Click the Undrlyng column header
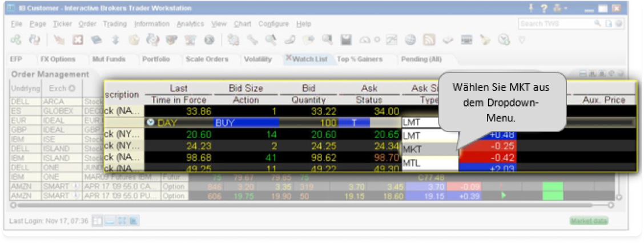This screenshot has height=245, width=644. coord(25,88)
